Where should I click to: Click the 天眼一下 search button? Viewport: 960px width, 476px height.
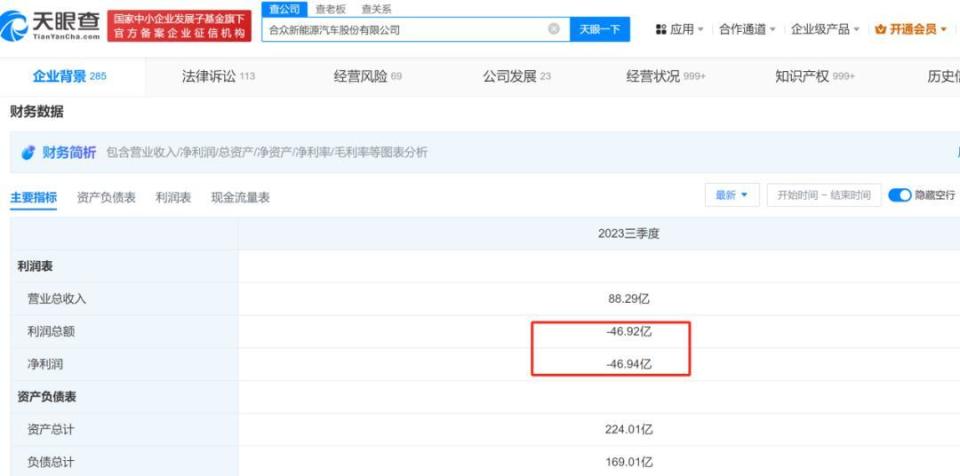[600, 29]
